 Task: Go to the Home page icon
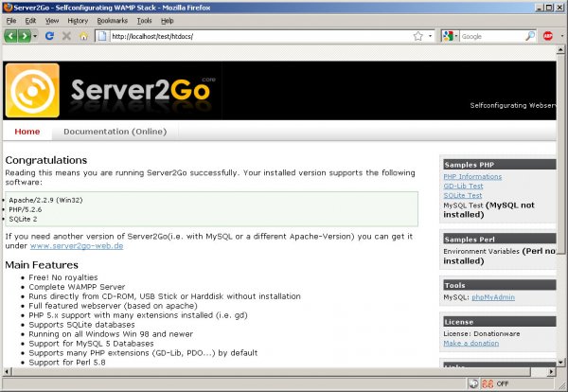tap(83, 36)
